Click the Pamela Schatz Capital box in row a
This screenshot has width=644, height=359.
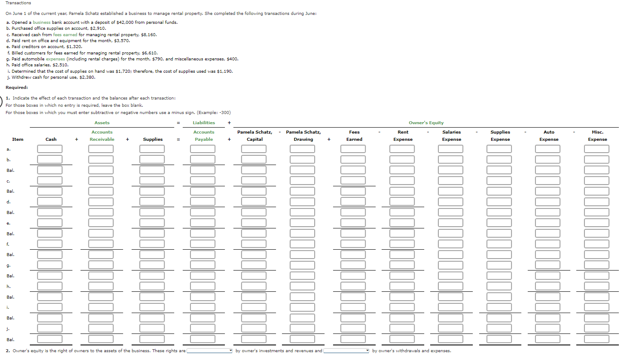[254, 149]
